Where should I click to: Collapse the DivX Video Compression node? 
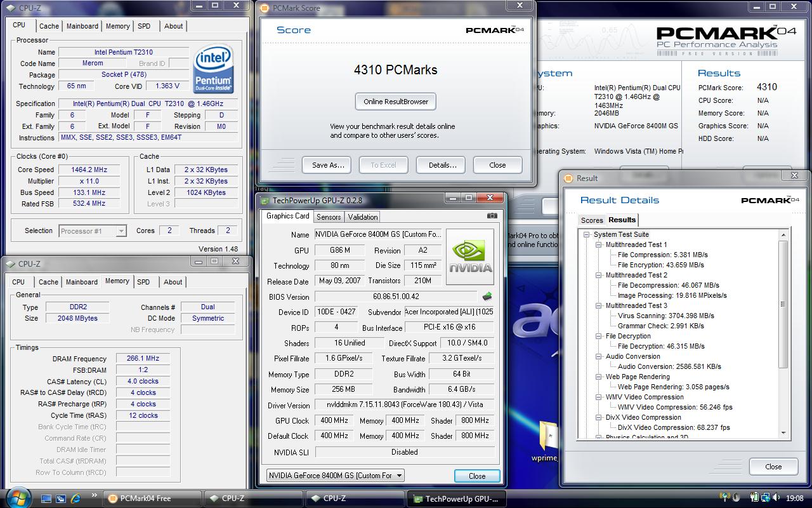[599, 417]
